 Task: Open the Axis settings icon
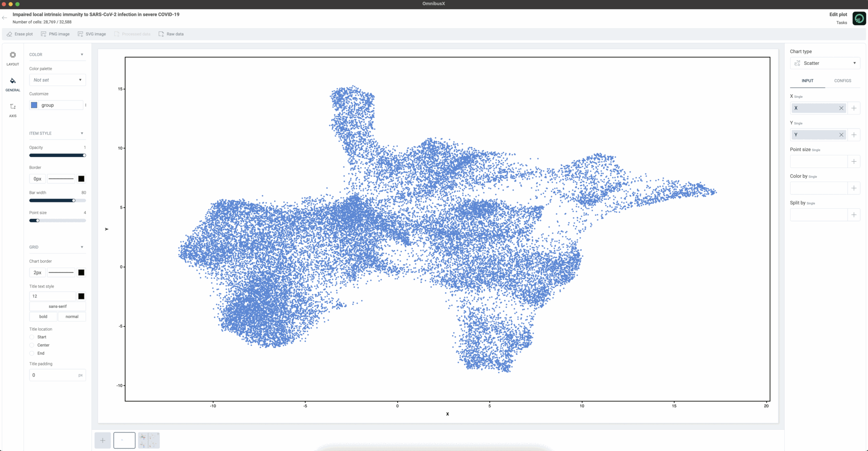pyautogui.click(x=13, y=107)
